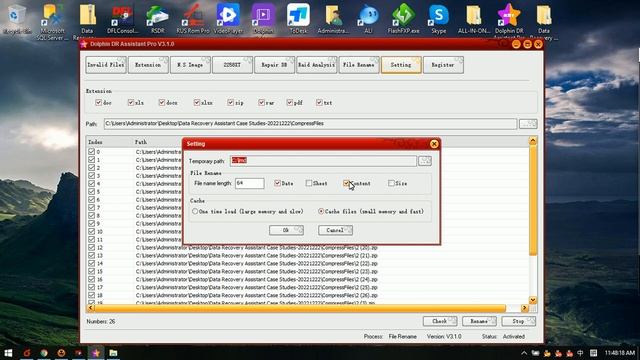The width and height of the screenshot is (640, 360).
Task: Open the Administrator folder on the desktop
Action: coord(333,18)
